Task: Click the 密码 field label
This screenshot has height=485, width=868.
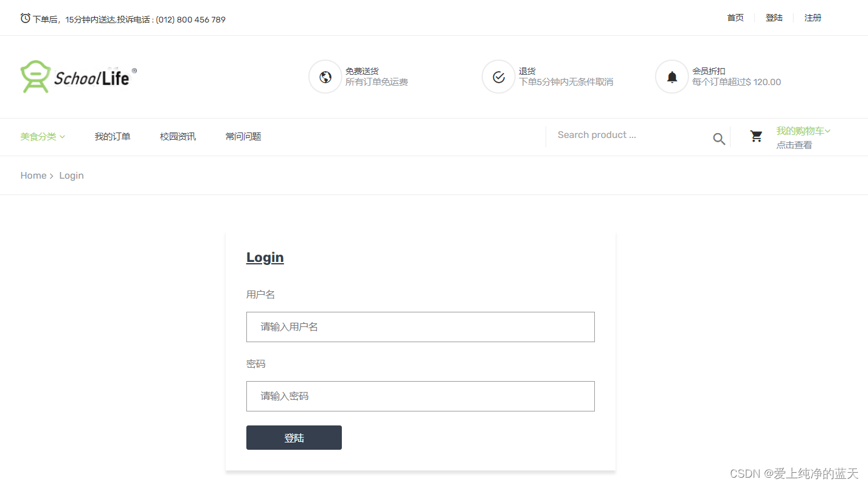Action: click(x=255, y=364)
